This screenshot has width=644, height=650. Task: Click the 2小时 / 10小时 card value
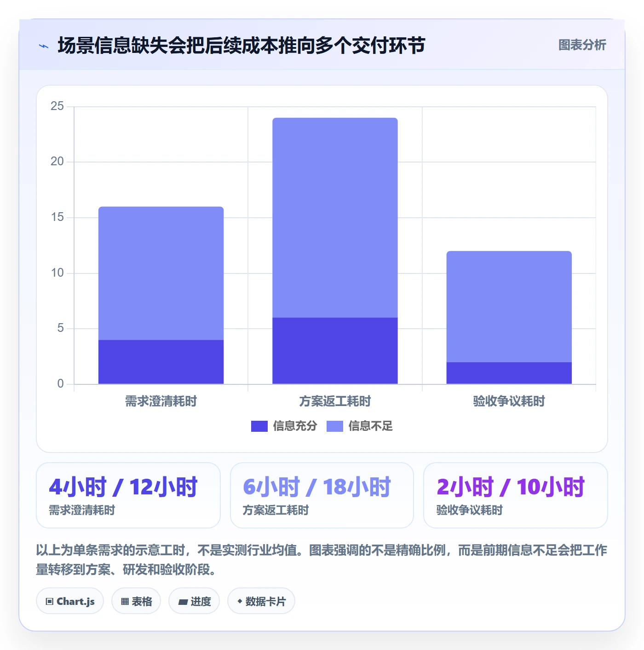pyautogui.click(x=511, y=487)
